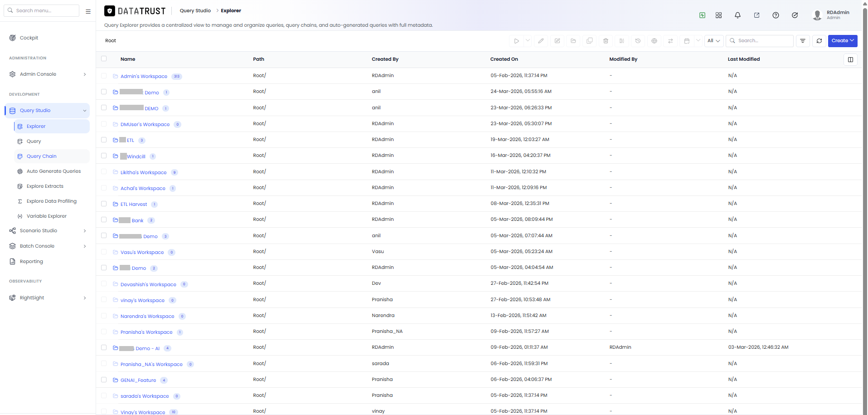Open Auto Generate Queries
The width and height of the screenshot is (868, 415).
[53, 171]
